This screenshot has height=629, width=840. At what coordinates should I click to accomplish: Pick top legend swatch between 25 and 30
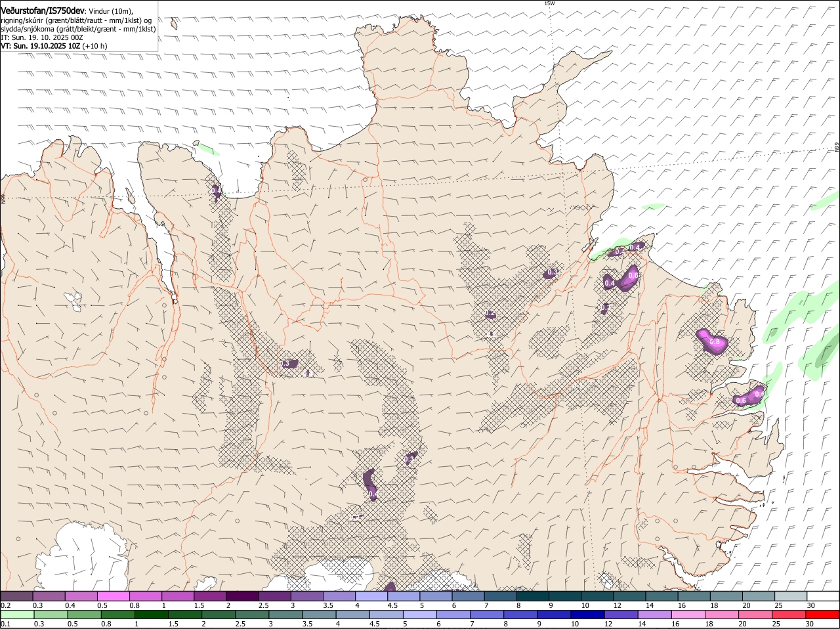point(791,596)
